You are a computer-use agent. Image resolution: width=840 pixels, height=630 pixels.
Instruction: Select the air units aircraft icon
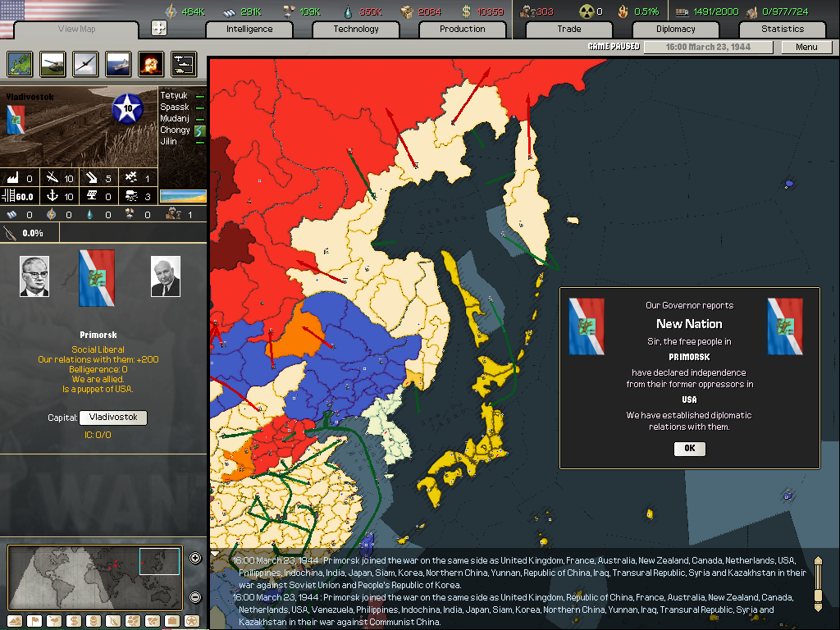pos(85,64)
